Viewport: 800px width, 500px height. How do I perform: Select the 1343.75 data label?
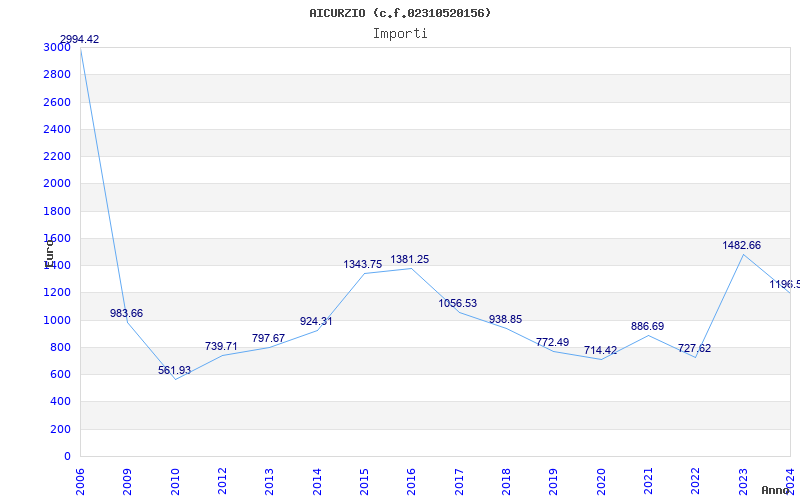[363, 264]
